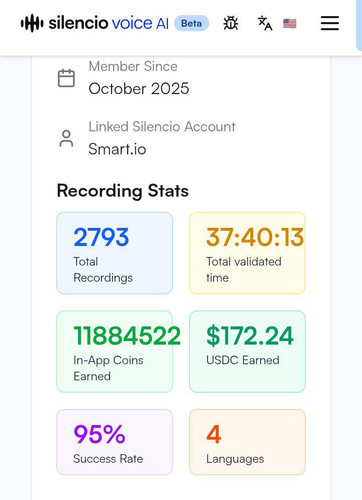The height and width of the screenshot is (500, 362).
Task: Open the hamburger menu
Action: pyautogui.click(x=330, y=23)
